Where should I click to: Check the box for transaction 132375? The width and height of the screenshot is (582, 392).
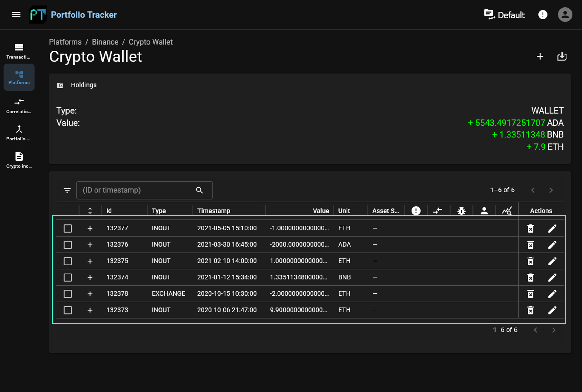(x=68, y=261)
